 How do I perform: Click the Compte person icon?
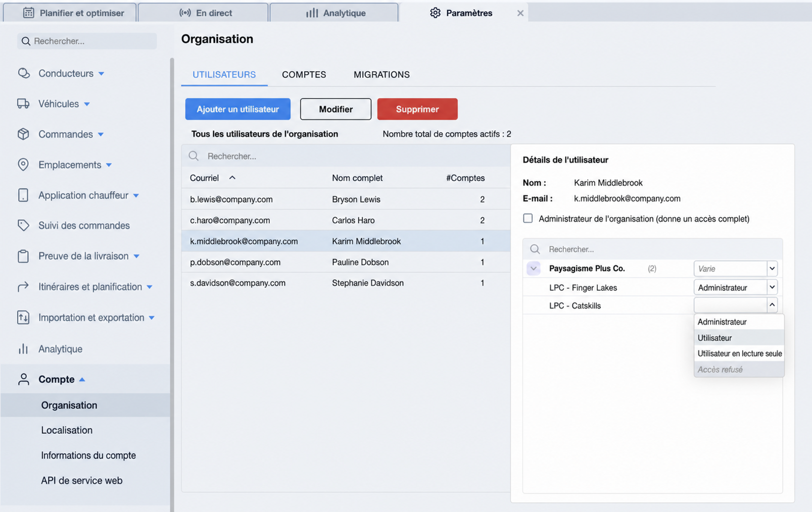23,379
